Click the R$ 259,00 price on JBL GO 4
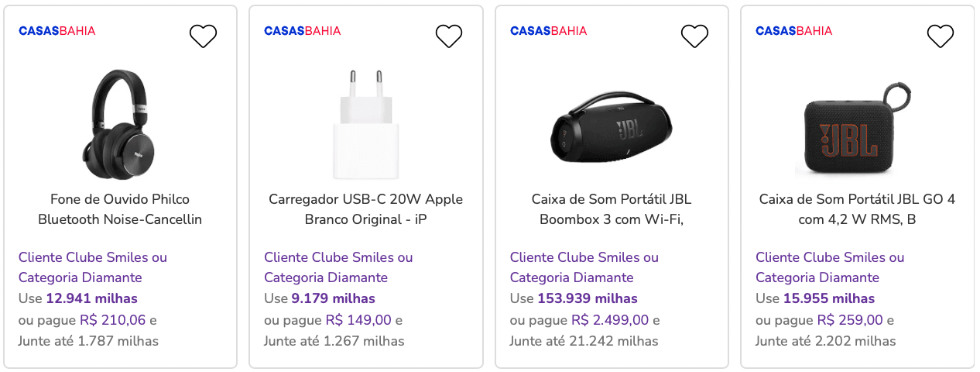 [x=850, y=320]
